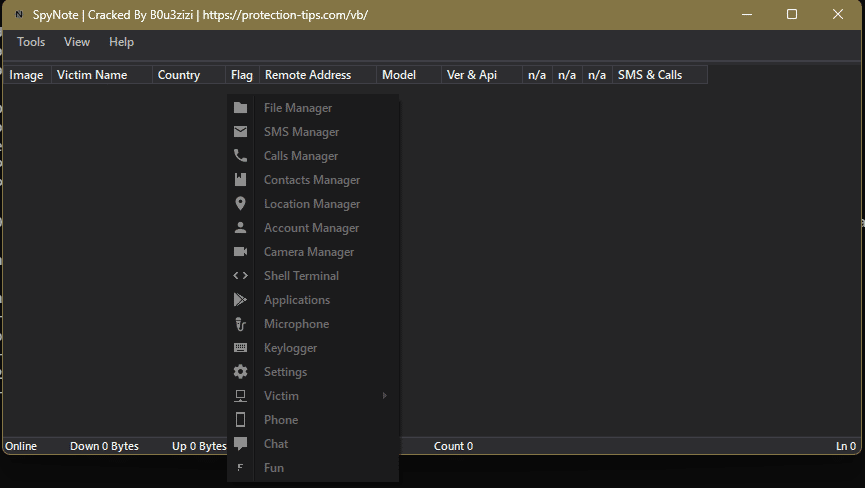Expand the Victim submenu arrow
Viewport: 865px width, 488px height.
(385, 396)
